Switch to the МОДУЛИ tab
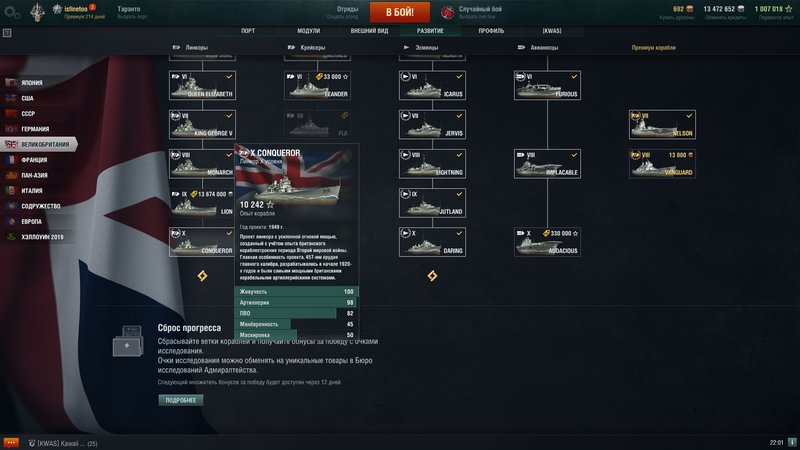Viewport: 800px width, 450px height. pos(308,31)
